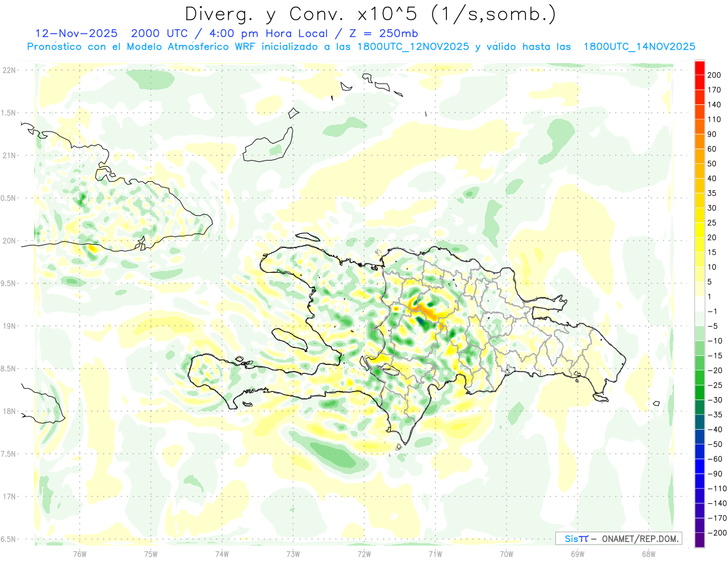Pick the white swatch between 1 and -1
The width and height of the screenshot is (728, 562).
[700, 304]
